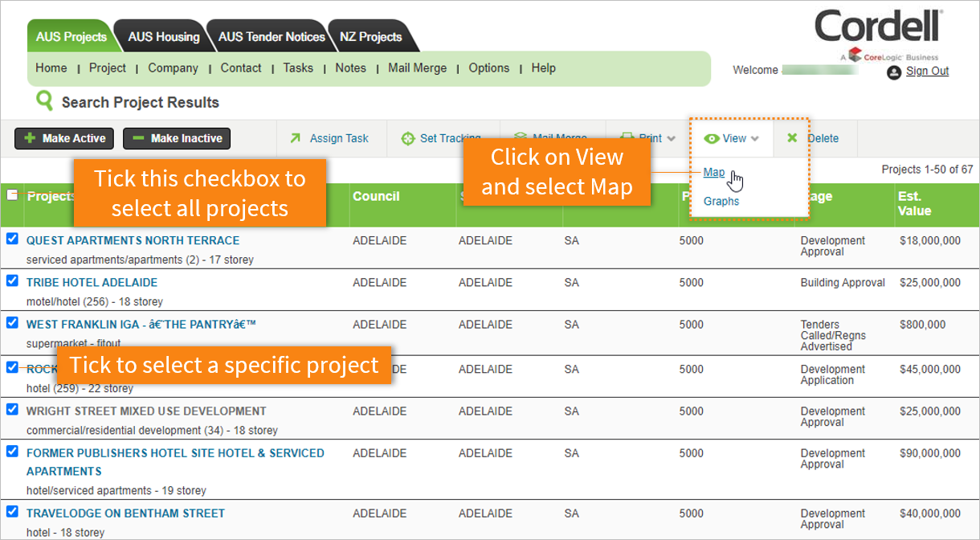The width and height of the screenshot is (980, 540).
Task: Click the $18,000,000 value cell
Action: point(930,240)
